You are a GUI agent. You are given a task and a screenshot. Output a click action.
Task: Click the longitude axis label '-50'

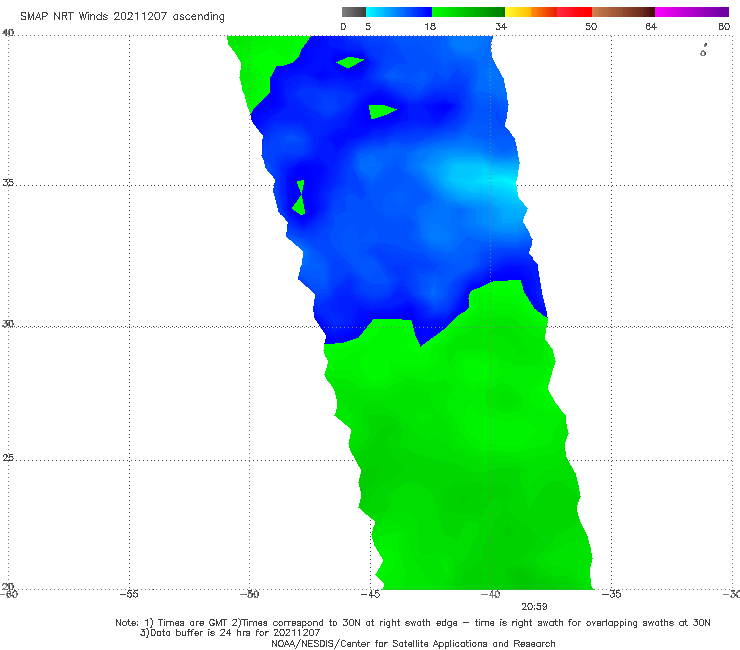coord(250,594)
